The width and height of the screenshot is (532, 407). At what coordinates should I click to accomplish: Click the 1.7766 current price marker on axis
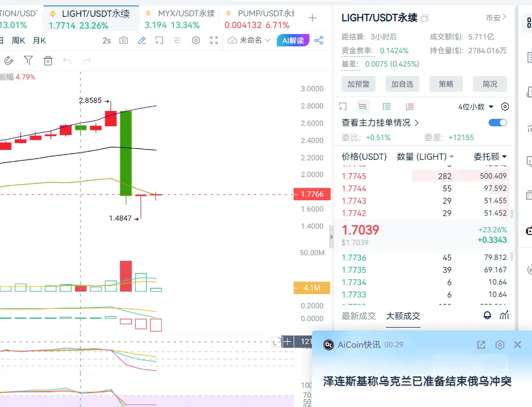coord(312,194)
